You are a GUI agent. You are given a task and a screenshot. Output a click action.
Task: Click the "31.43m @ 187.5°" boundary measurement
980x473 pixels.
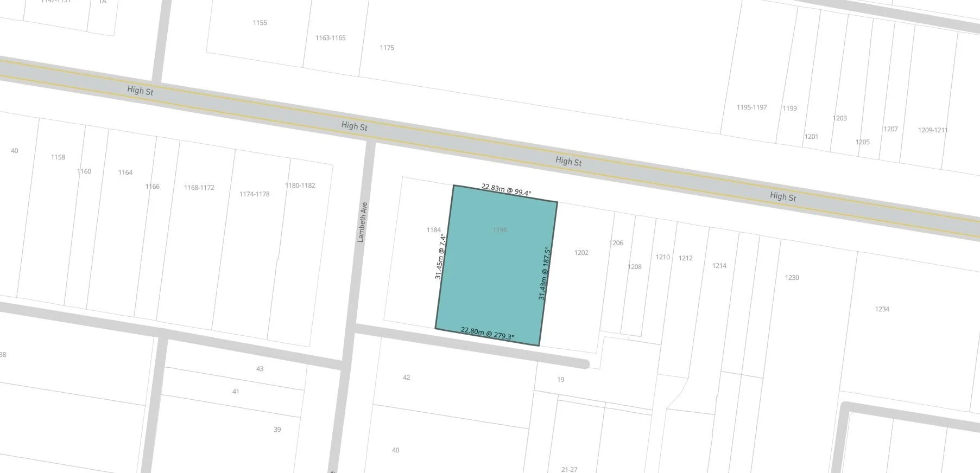[x=543, y=273]
